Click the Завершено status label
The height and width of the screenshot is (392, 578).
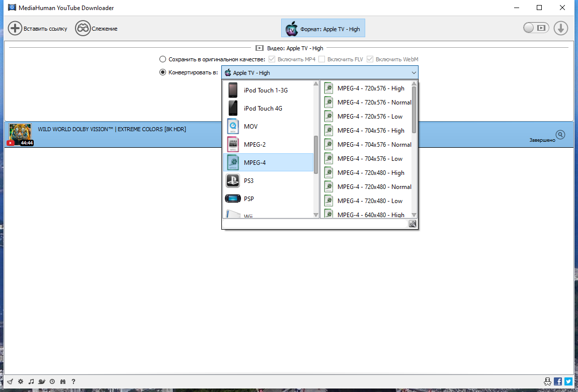(542, 140)
